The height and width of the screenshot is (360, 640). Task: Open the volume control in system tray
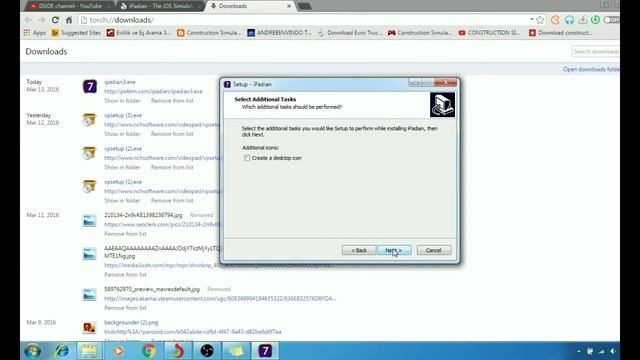[613, 351]
